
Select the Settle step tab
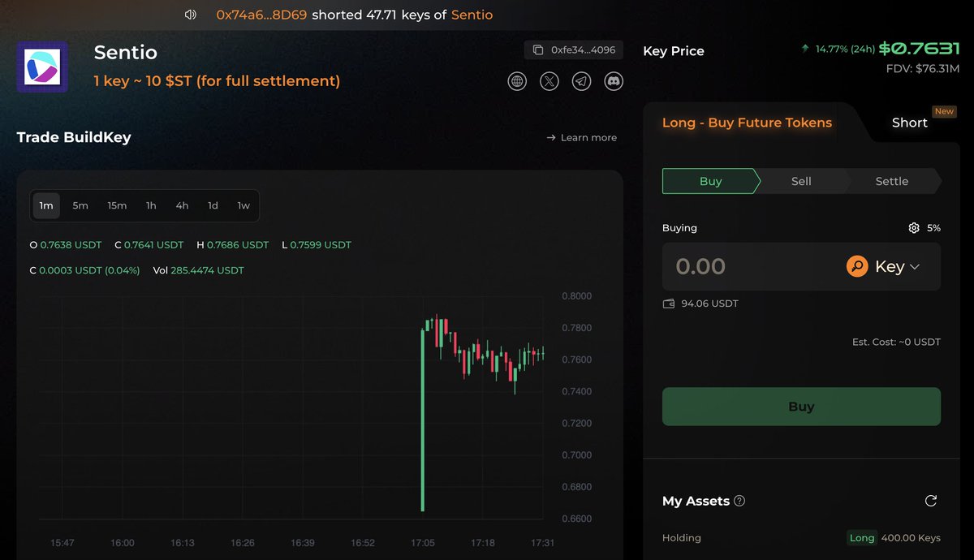click(x=891, y=181)
